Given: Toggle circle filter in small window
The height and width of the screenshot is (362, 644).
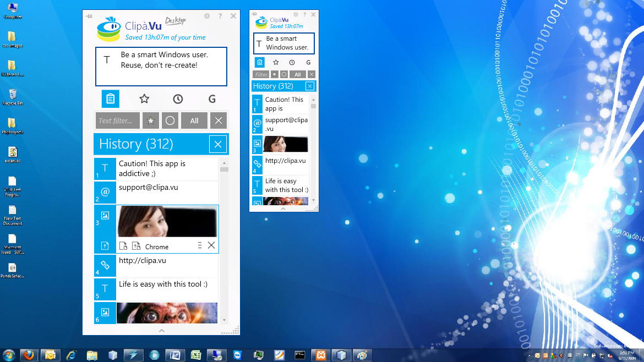Looking at the screenshot, I should 284,74.
